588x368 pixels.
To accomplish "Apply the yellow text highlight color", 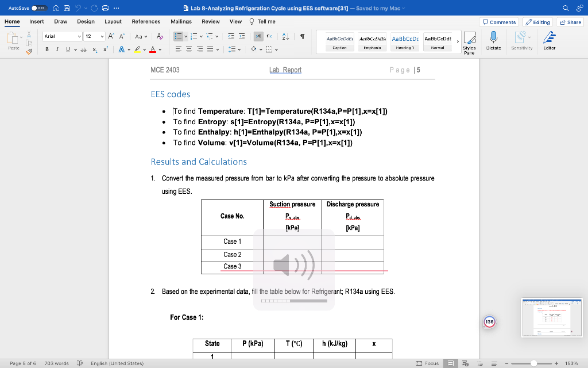I will (137, 49).
